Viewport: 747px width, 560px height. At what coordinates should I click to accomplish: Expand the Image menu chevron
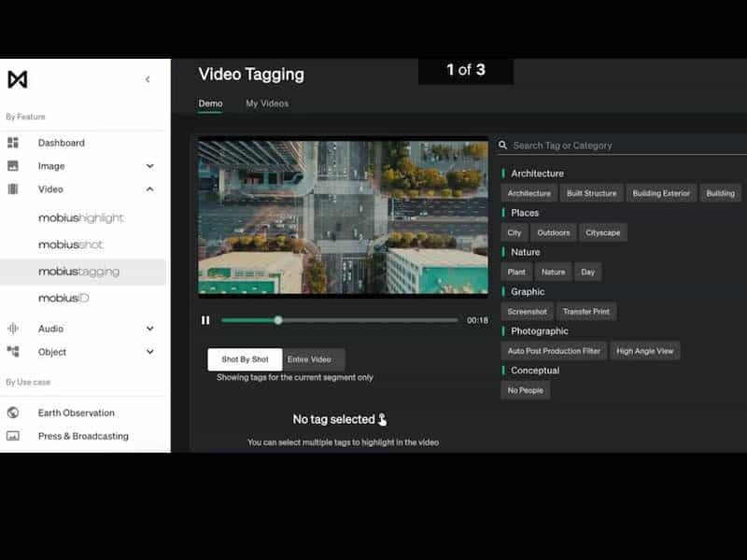coord(150,166)
